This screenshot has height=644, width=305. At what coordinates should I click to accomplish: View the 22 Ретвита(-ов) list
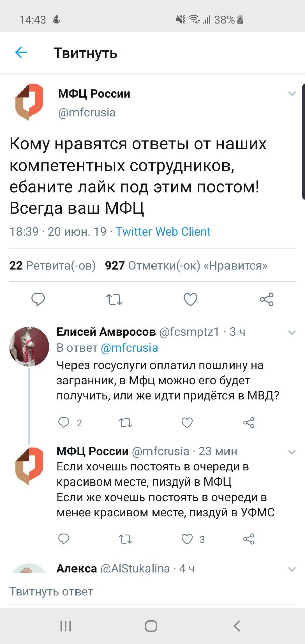tap(52, 265)
